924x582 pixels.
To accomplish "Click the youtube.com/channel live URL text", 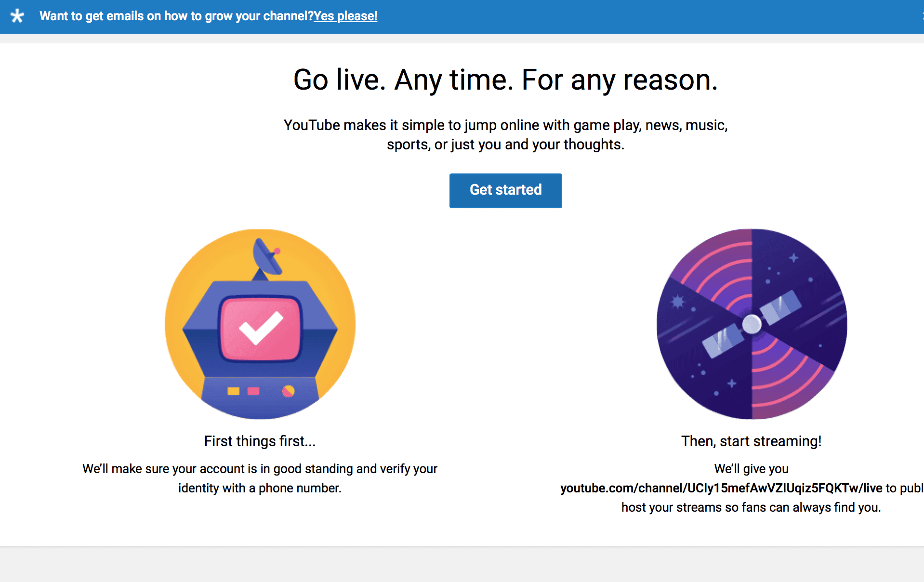I will [721, 488].
